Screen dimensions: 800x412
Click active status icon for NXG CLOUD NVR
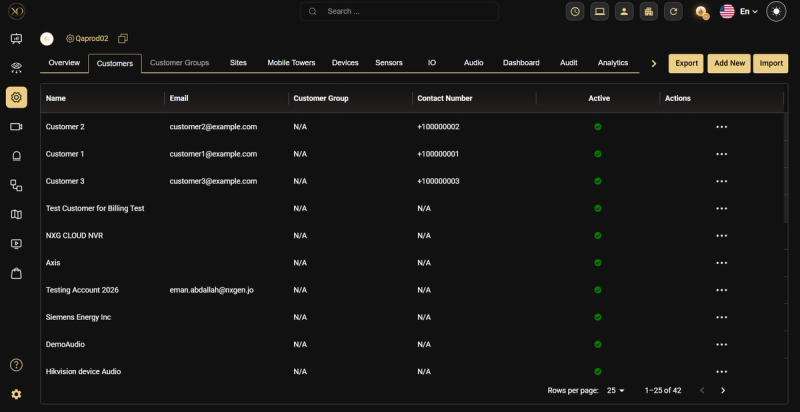point(598,236)
